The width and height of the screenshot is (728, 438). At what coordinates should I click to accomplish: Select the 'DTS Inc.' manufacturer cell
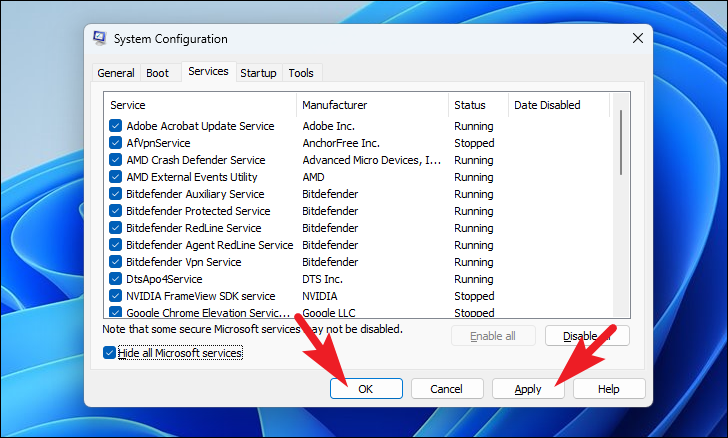pyautogui.click(x=323, y=279)
